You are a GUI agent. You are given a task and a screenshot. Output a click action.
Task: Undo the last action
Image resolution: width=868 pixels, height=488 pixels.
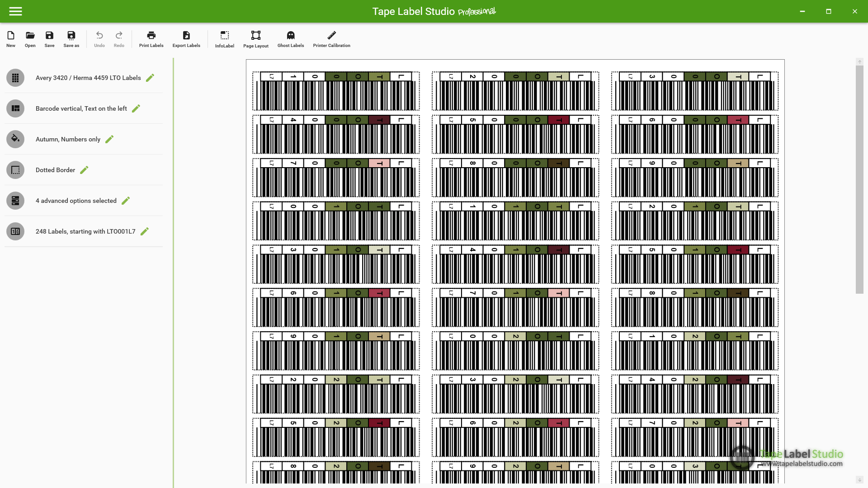pyautogui.click(x=99, y=39)
